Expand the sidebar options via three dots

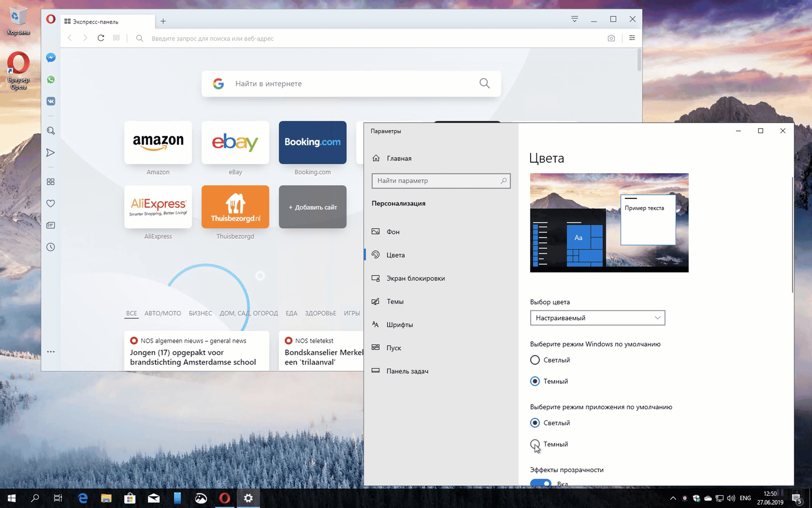tap(50, 352)
